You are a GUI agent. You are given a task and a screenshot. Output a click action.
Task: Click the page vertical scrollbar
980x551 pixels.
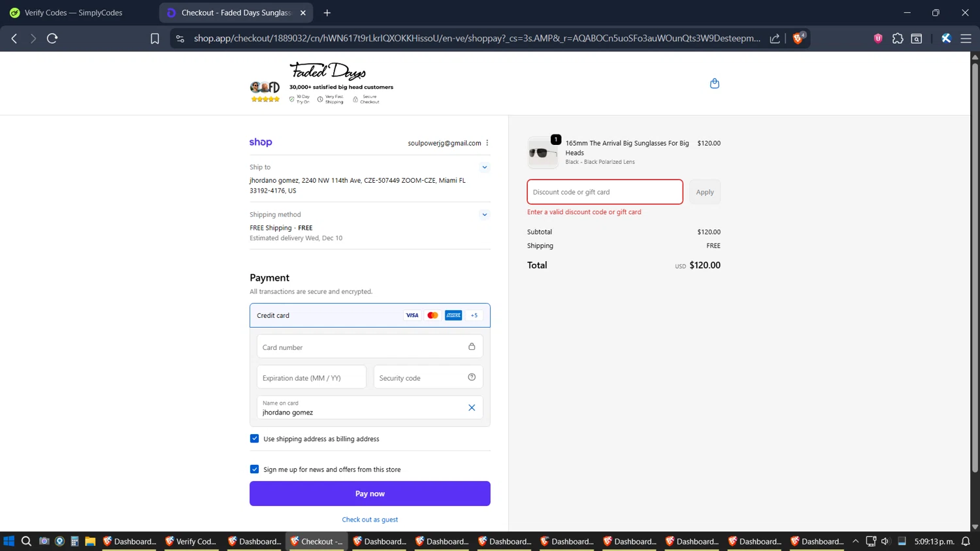975,268
